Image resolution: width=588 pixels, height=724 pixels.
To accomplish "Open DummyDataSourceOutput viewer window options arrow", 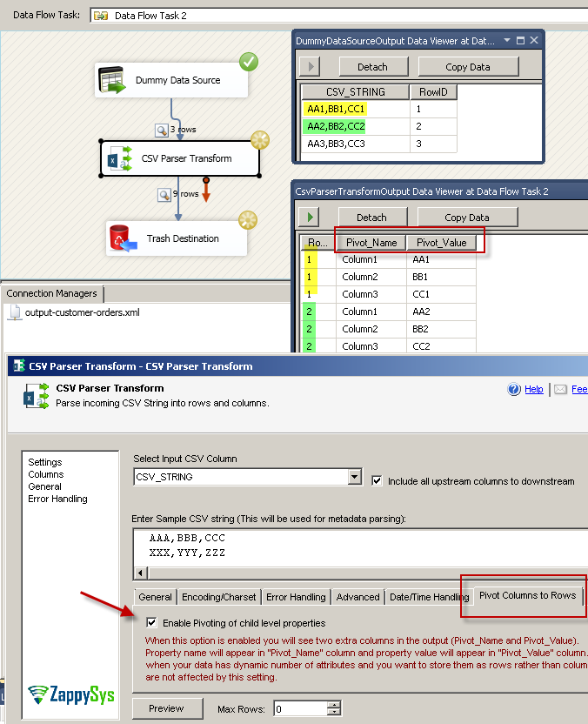I will tap(505, 40).
